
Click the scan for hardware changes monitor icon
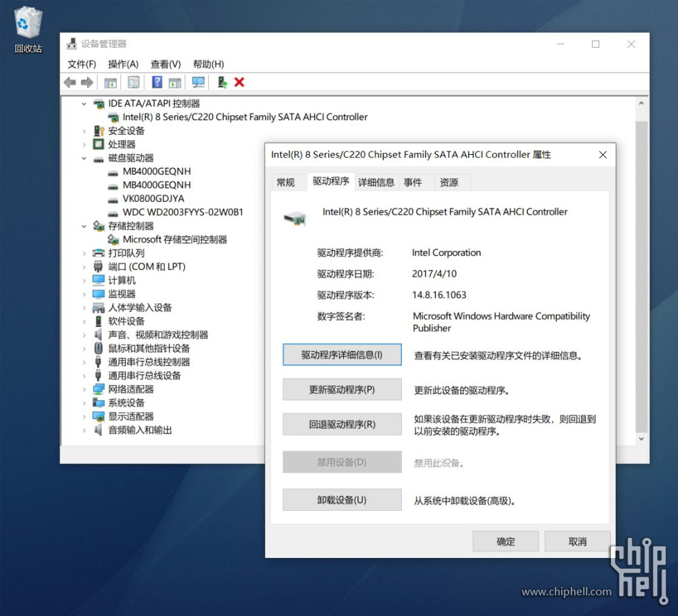(198, 82)
